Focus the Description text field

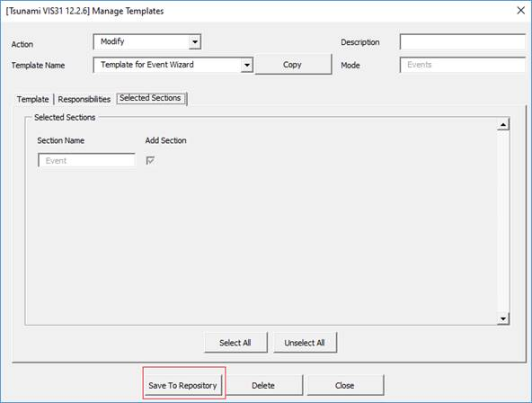(463, 42)
